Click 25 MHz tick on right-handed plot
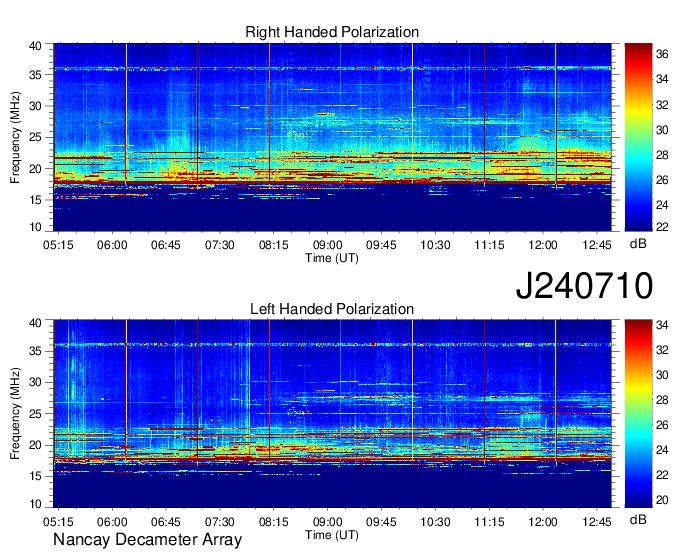 pyautogui.click(x=36, y=137)
